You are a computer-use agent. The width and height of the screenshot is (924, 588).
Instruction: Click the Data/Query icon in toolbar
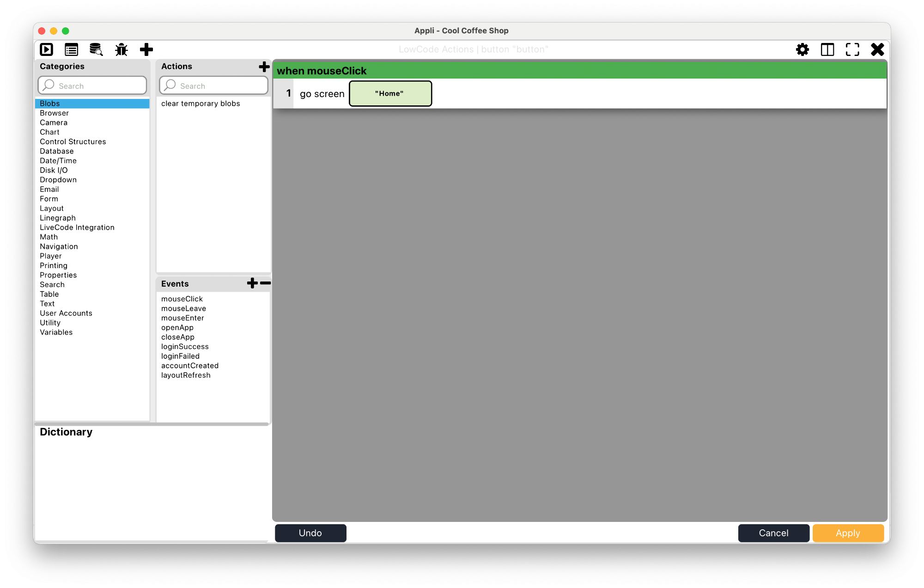click(x=96, y=49)
